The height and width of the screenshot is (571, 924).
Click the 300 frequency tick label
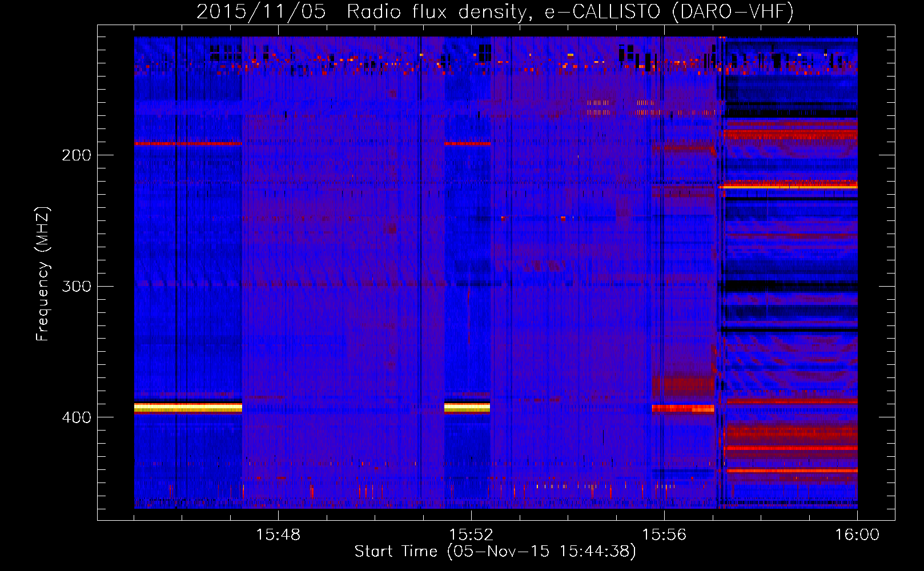tap(77, 286)
